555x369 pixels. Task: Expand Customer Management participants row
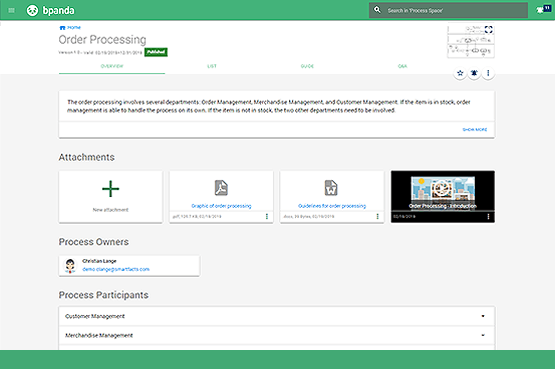(277, 316)
